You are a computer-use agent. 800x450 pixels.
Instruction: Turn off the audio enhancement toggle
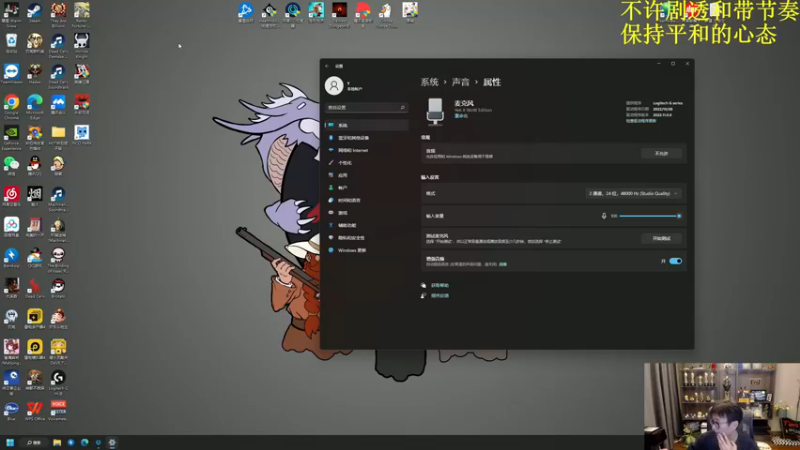[x=676, y=261]
